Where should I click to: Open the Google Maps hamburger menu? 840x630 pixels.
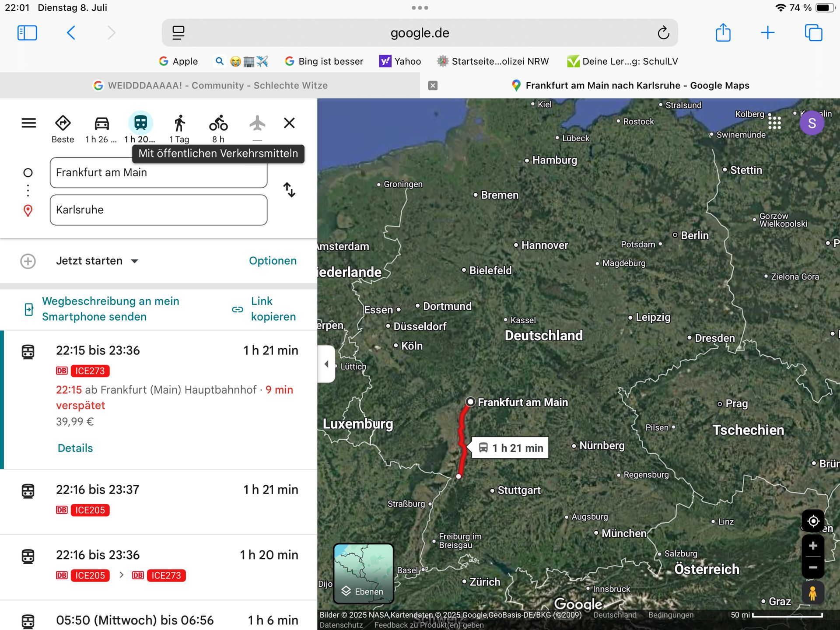pyautogui.click(x=29, y=123)
